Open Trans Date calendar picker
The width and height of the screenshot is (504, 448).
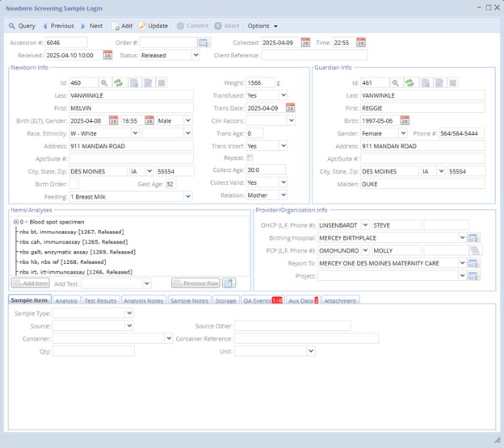[290, 108]
